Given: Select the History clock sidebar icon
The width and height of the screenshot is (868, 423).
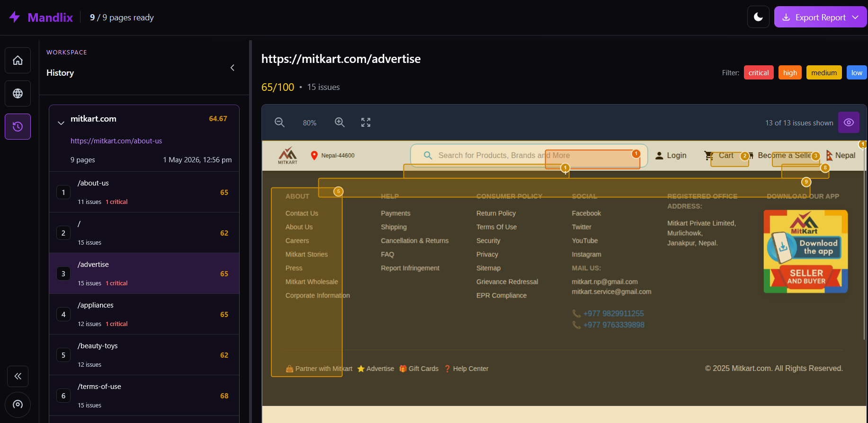Looking at the screenshot, I should pos(18,126).
